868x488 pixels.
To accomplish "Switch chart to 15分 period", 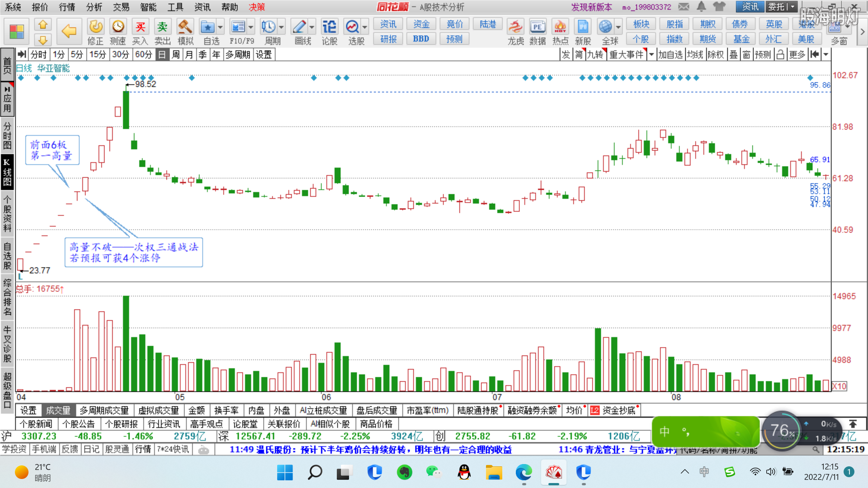I will (98, 55).
